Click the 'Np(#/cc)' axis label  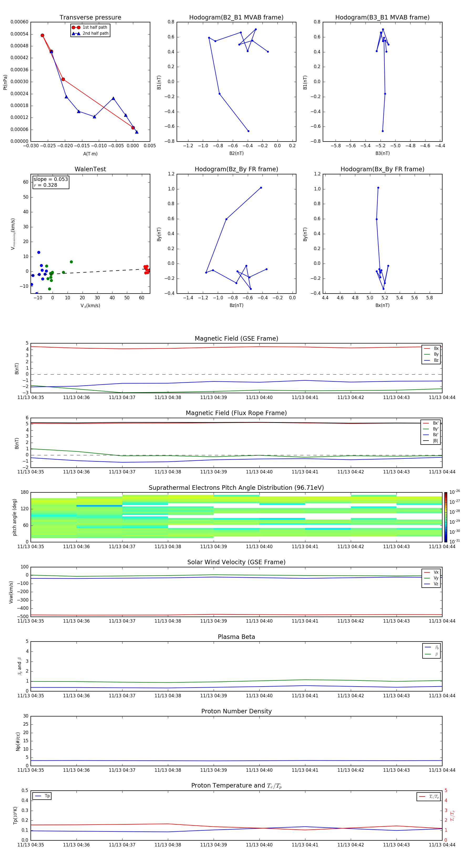click(x=18, y=741)
